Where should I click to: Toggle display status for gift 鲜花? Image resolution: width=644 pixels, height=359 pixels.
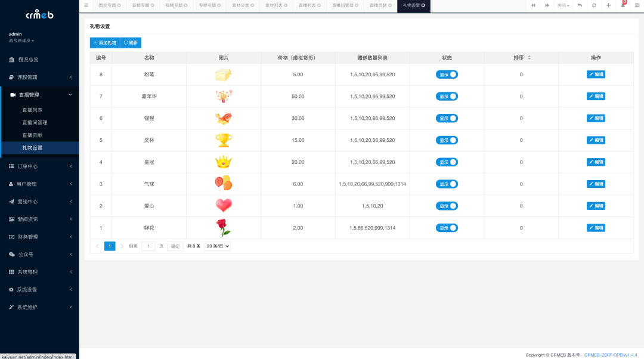pyautogui.click(x=447, y=227)
